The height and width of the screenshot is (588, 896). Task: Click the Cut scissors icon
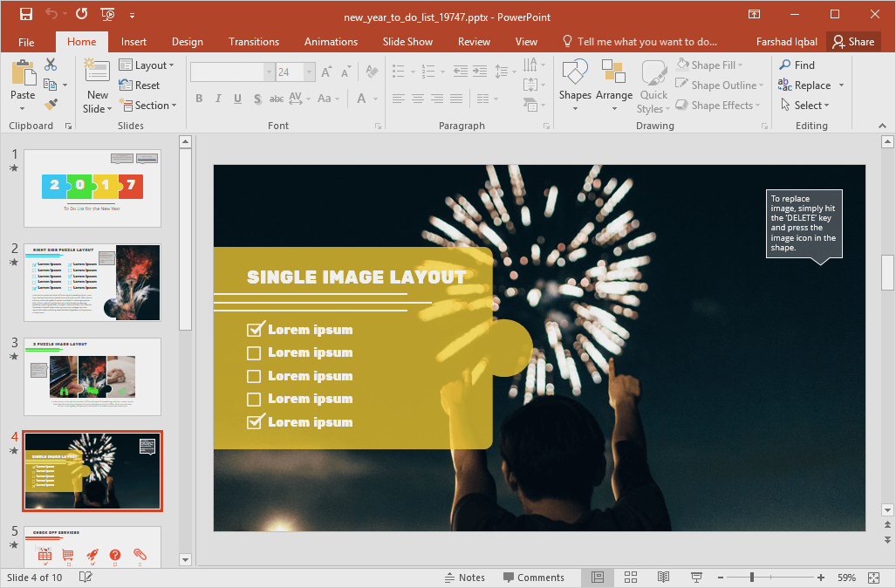click(51, 65)
